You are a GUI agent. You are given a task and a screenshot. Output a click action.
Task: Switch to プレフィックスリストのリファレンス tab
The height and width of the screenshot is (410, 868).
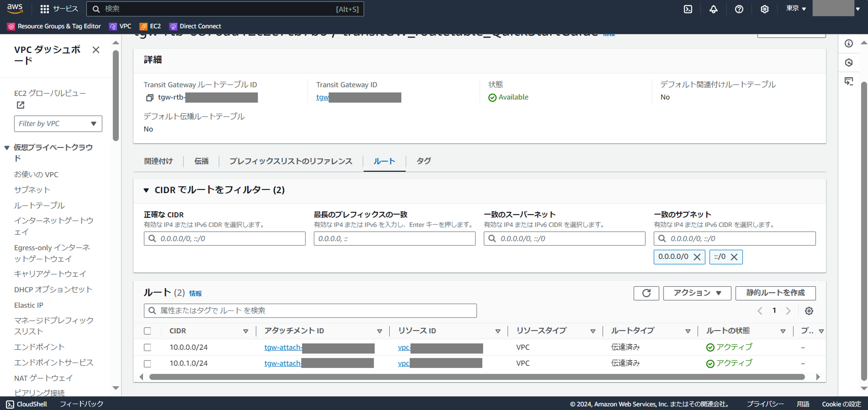(291, 161)
